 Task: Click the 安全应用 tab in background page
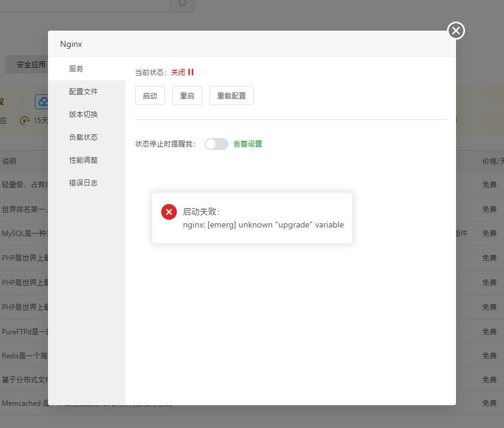point(26,65)
